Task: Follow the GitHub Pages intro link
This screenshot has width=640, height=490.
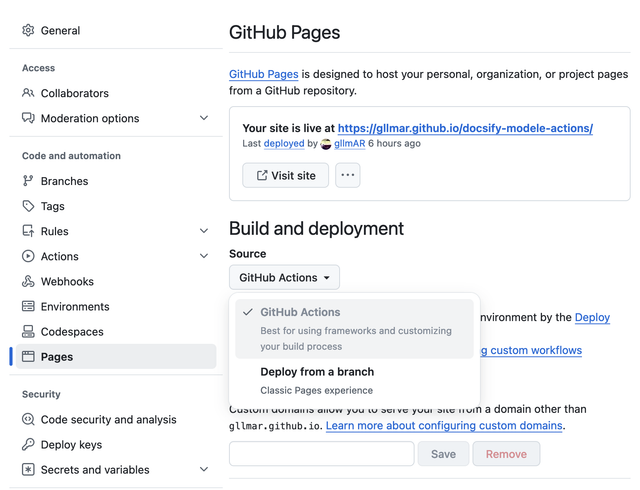Action: coord(264,74)
